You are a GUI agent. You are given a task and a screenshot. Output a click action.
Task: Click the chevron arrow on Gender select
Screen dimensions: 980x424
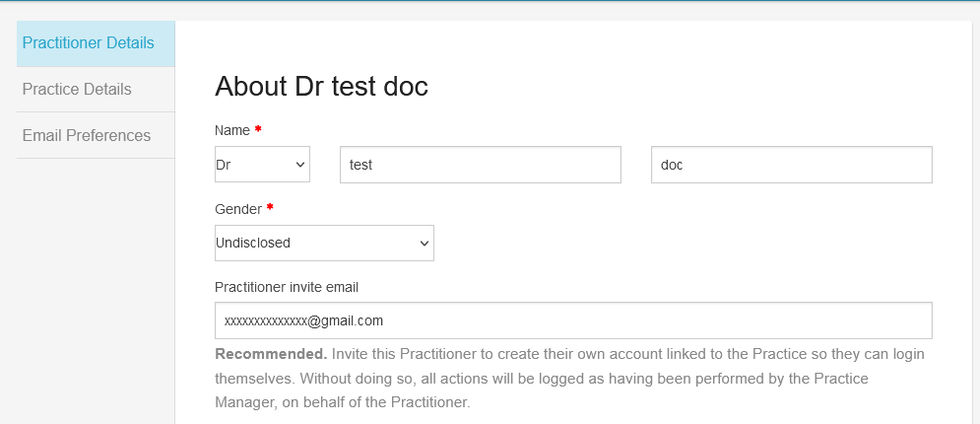click(x=425, y=244)
